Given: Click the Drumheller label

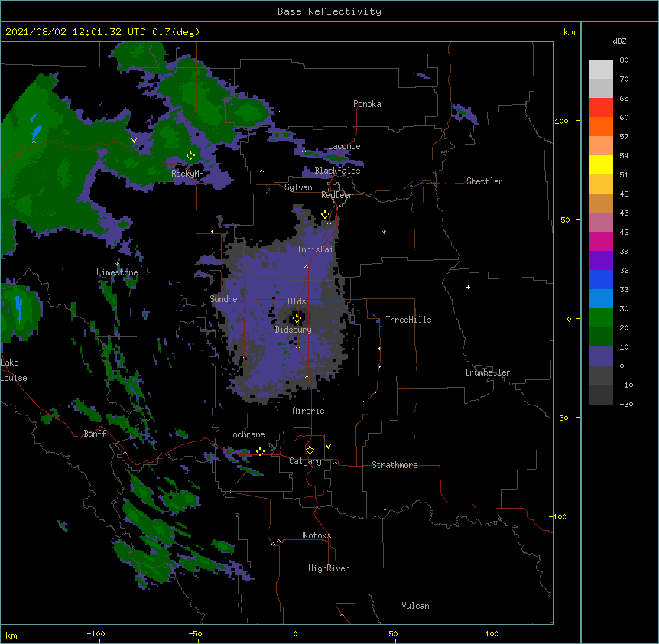Looking at the screenshot, I should click(488, 372).
